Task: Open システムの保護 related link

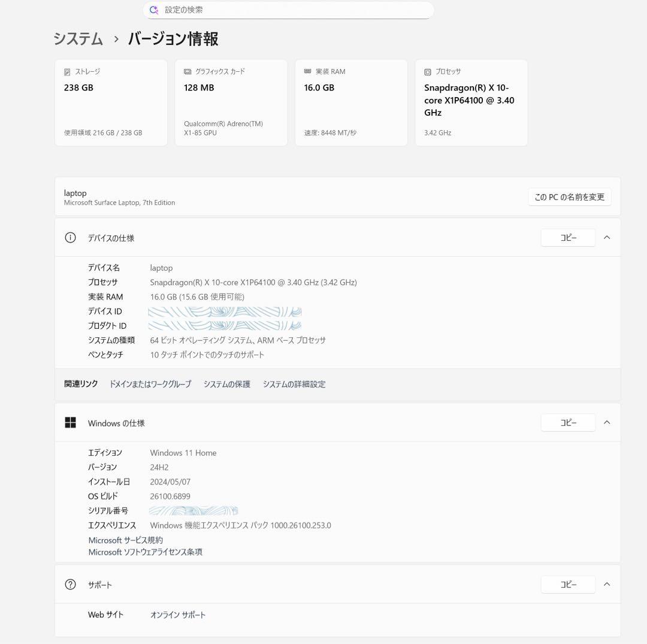Action: [x=227, y=385]
